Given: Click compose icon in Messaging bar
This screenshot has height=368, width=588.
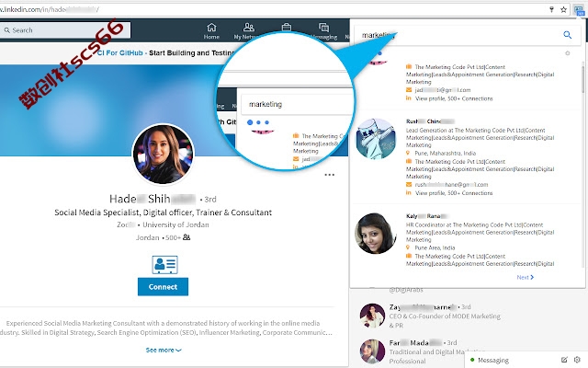Looking at the screenshot, I should point(564,360).
